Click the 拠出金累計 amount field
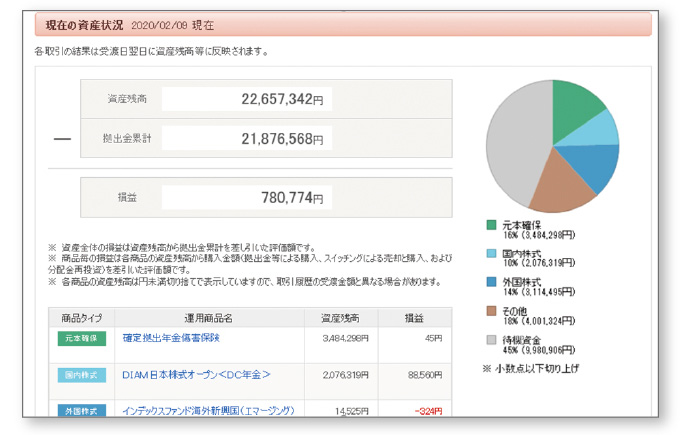680x435 pixels. 246,139
